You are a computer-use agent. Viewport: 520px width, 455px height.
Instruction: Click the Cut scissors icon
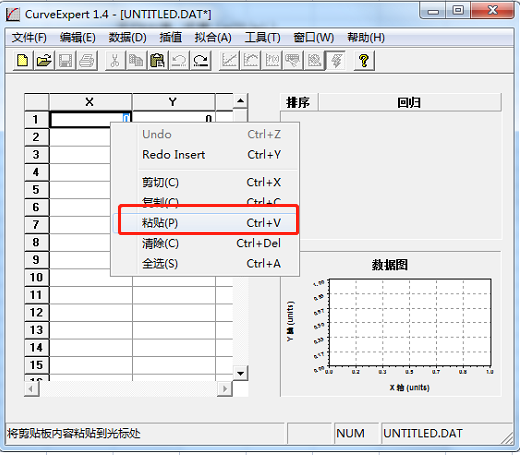coord(115,61)
